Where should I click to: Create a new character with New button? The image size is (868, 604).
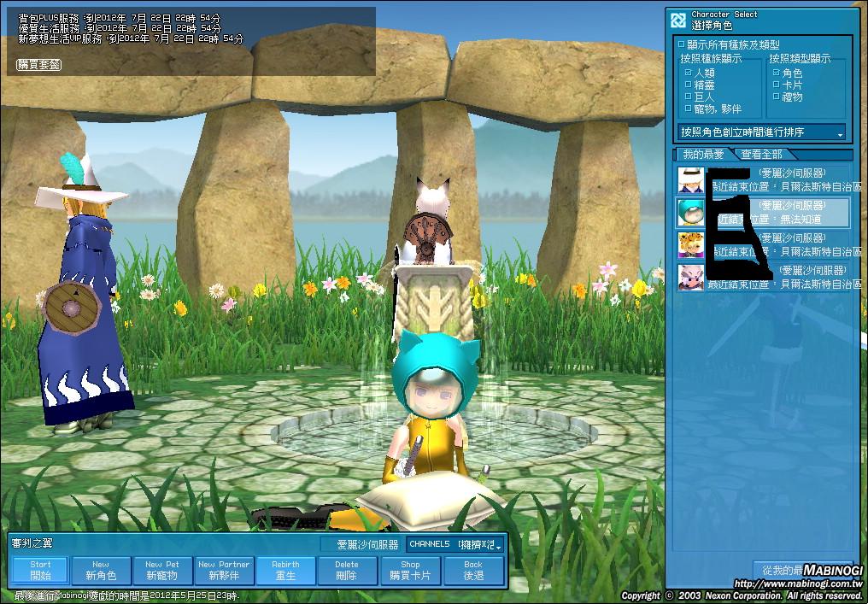pos(101,570)
